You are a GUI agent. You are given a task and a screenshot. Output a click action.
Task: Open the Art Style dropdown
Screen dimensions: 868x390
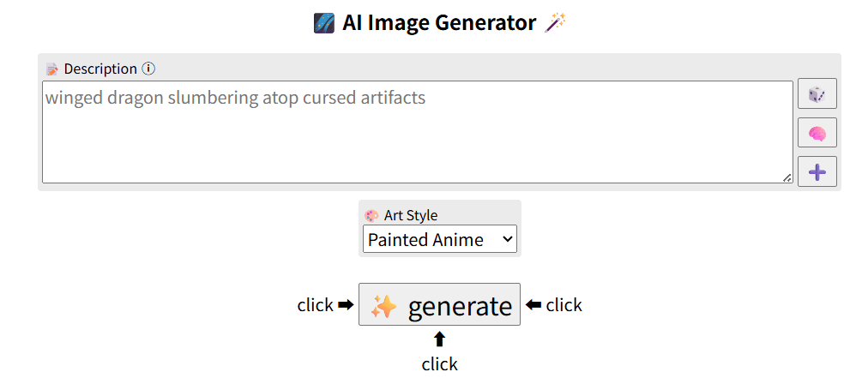(439, 239)
